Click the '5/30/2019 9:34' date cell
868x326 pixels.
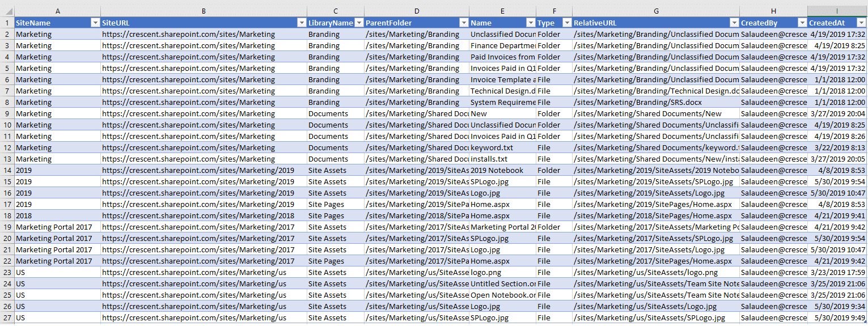pos(837,306)
